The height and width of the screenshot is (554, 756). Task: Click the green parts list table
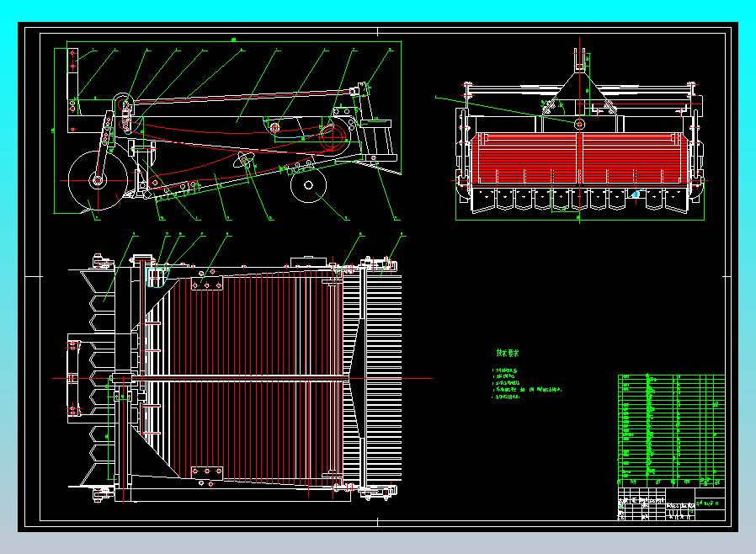point(671,429)
